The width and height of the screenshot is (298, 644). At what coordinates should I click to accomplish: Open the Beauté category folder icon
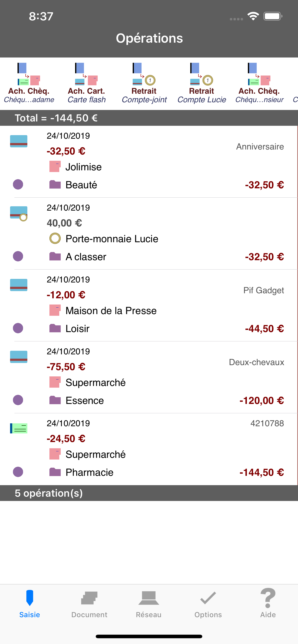(x=55, y=184)
